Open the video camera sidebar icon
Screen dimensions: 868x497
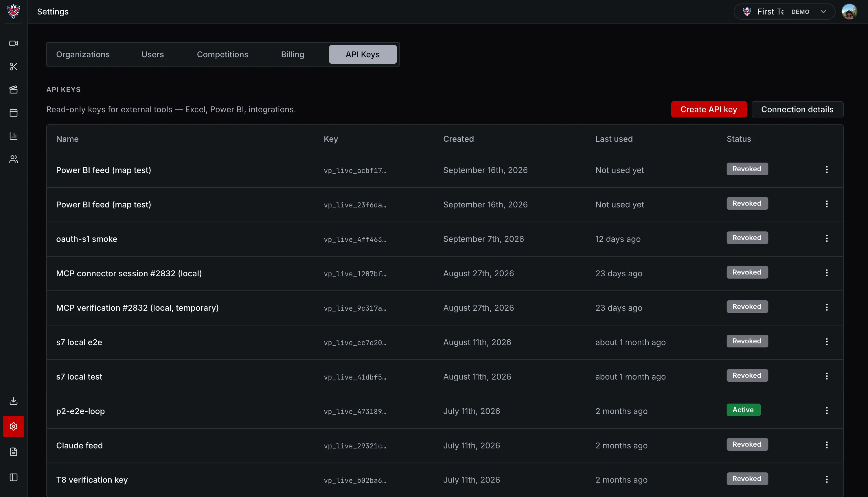(14, 43)
